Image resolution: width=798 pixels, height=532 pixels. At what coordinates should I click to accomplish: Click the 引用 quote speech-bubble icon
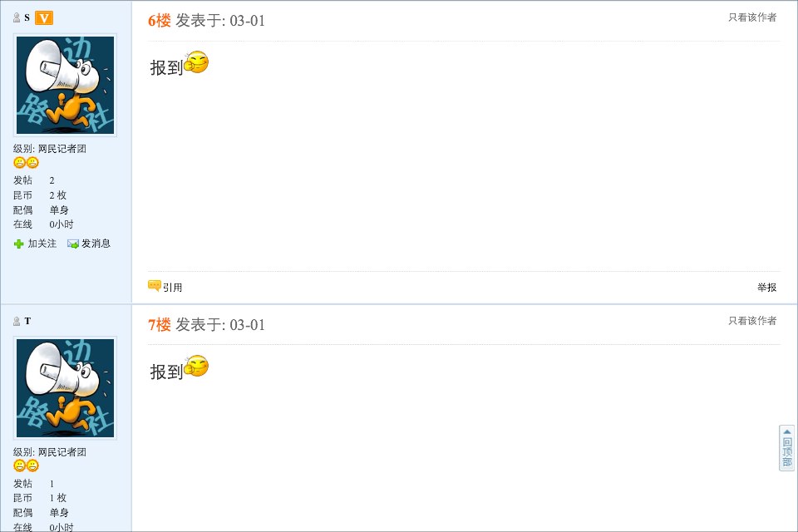[x=155, y=286]
